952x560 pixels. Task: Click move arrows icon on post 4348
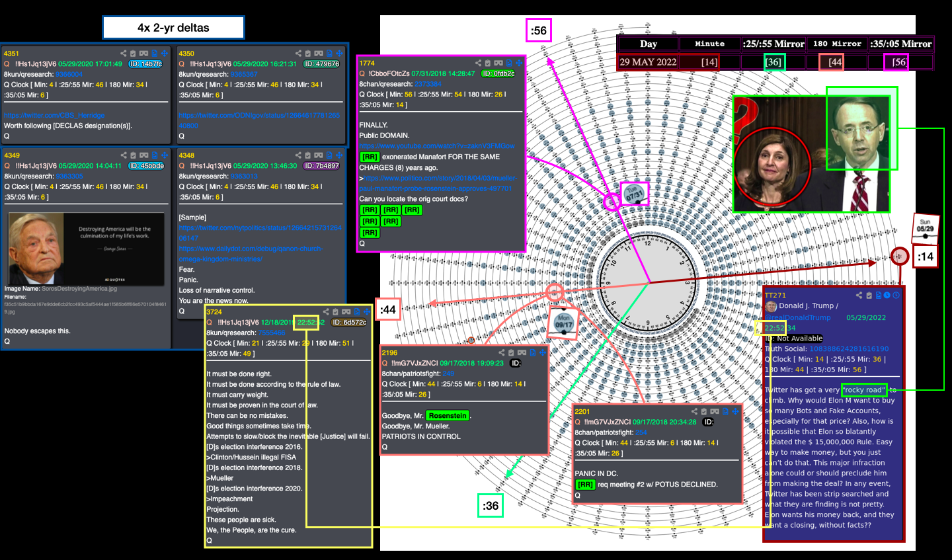pos(340,155)
